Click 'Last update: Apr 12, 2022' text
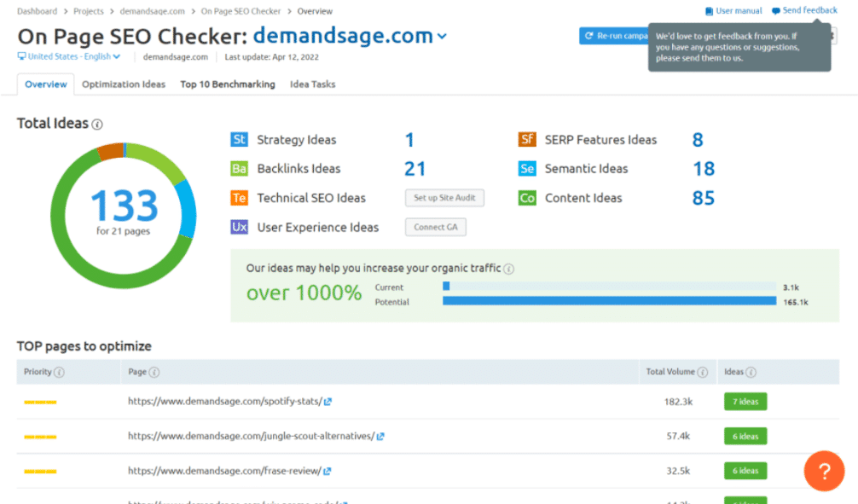Screen dimensions: 858x504 coord(271,57)
